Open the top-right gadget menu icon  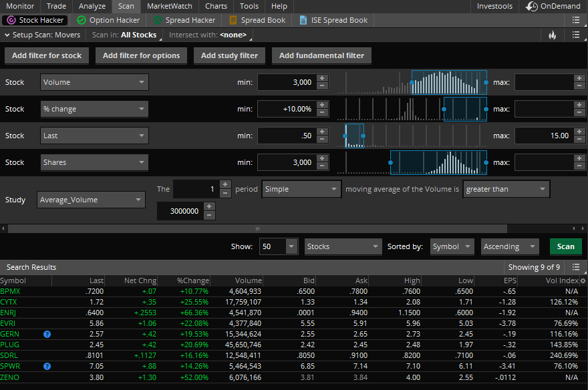(x=576, y=20)
